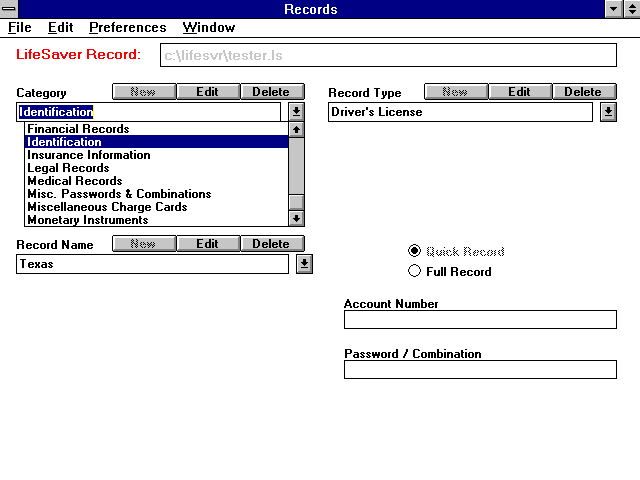Collapse the Category dropdown list
The width and height of the screenshot is (640, 480).
296,112
